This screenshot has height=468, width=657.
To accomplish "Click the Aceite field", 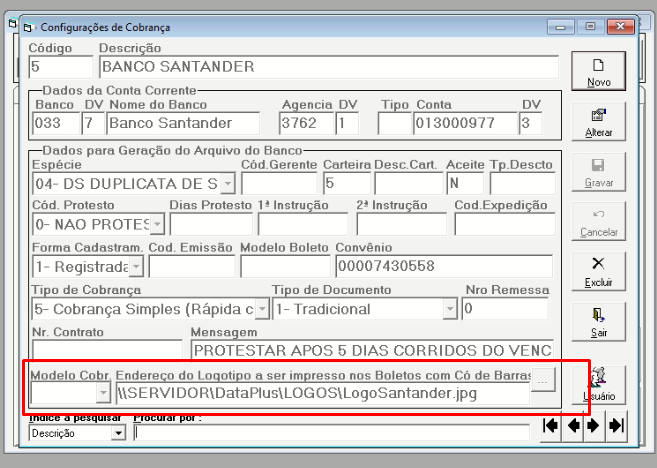I will pos(465,184).
